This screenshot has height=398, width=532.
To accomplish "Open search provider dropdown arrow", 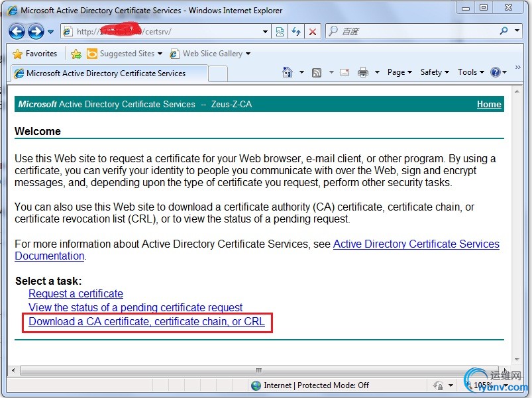I will click(x=517, y=30).
